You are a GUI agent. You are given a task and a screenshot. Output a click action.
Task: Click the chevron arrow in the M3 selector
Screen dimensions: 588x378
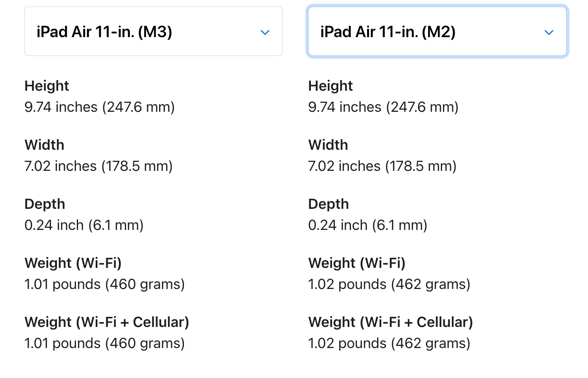pyautogui.click(x=265, y=32)
